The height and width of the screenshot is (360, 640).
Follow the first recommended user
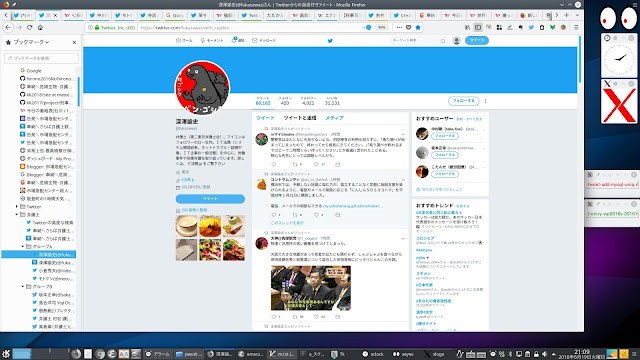point(445,136)
